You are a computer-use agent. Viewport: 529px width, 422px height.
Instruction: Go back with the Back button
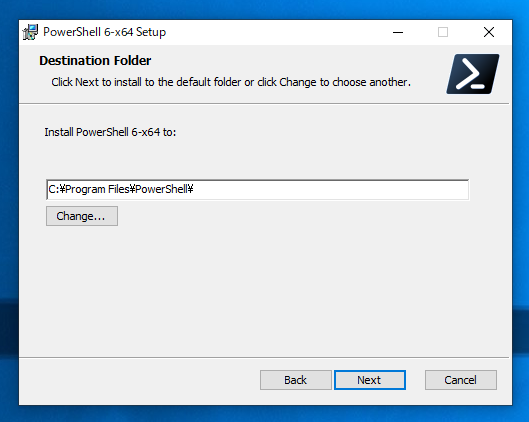pos(296,380)
